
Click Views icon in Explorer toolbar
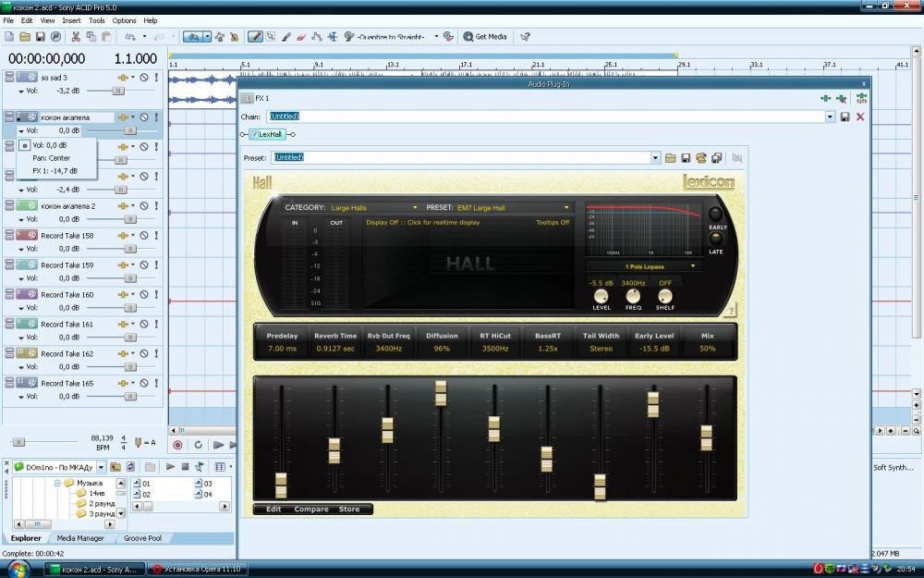221,466
